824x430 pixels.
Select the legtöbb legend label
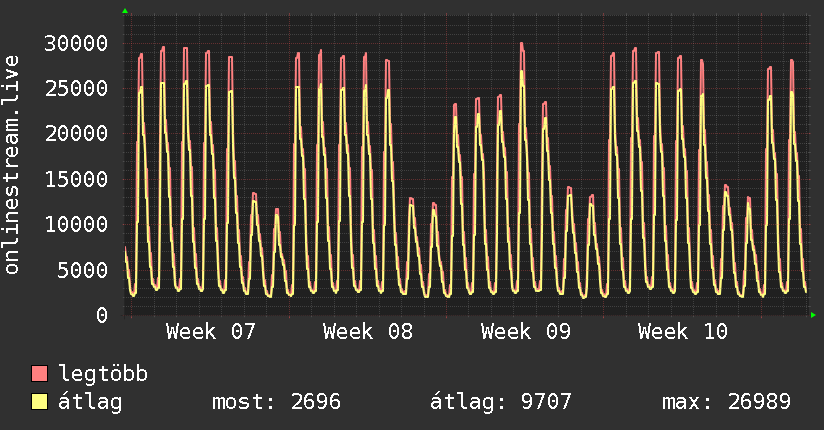pos(103,374)
